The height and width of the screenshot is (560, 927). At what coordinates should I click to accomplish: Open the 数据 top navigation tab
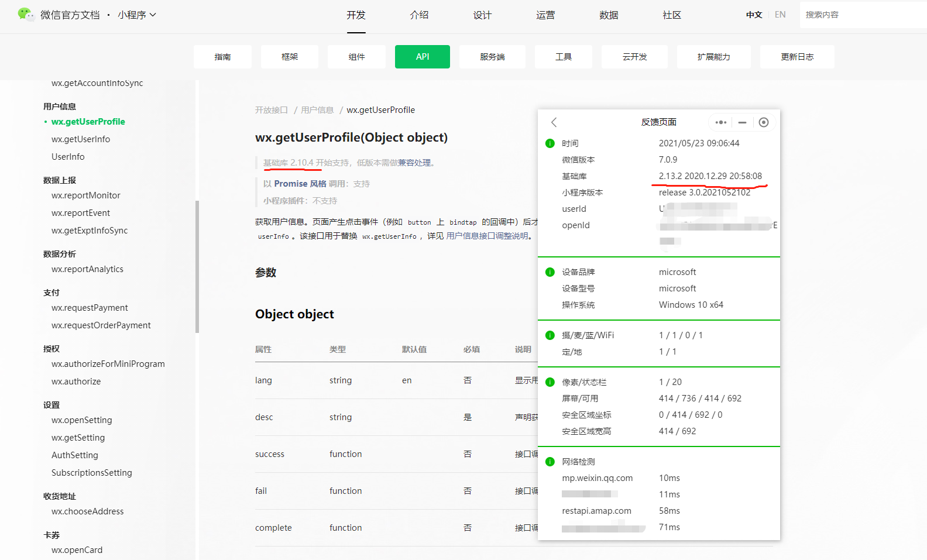pyautogui.click(x=609, y=15)
